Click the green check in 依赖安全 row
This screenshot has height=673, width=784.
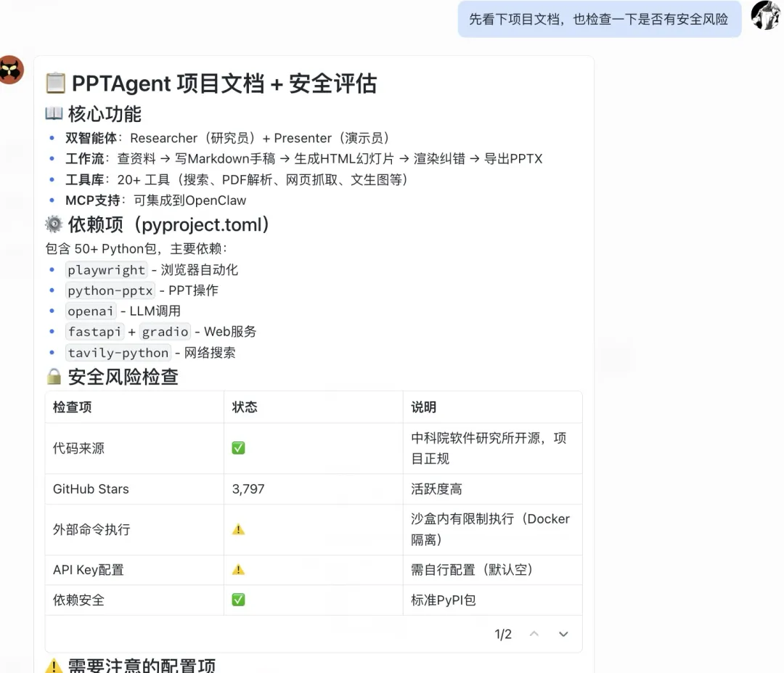click(x=239, y=600)
